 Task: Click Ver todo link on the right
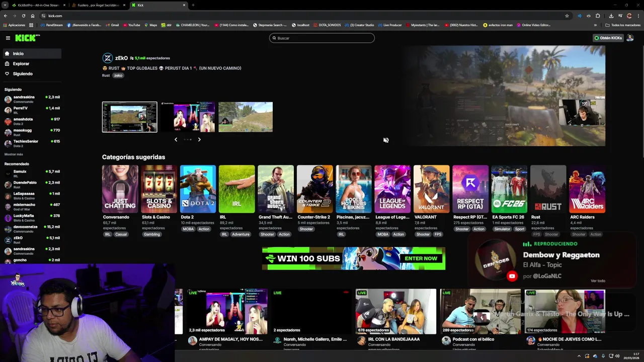598,281
